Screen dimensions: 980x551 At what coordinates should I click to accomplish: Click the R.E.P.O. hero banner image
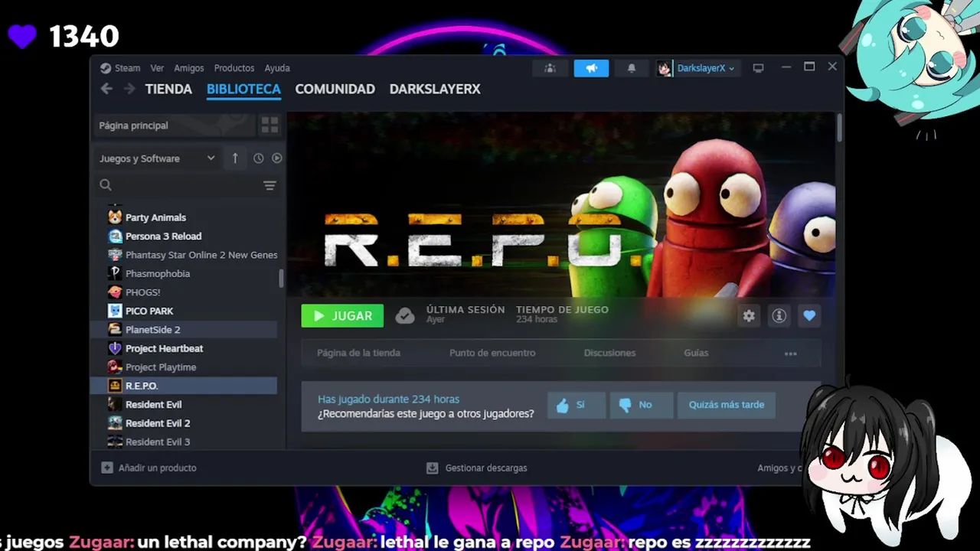click(560, 205)
